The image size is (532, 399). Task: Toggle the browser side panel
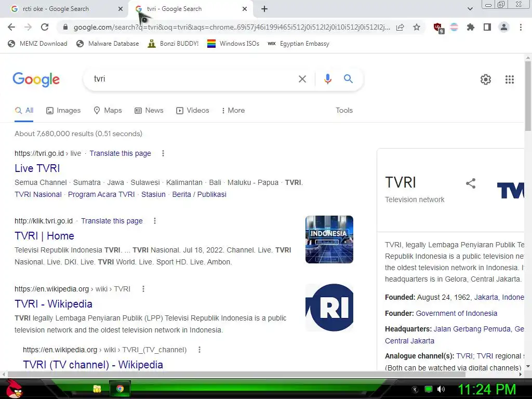[487, 27]
